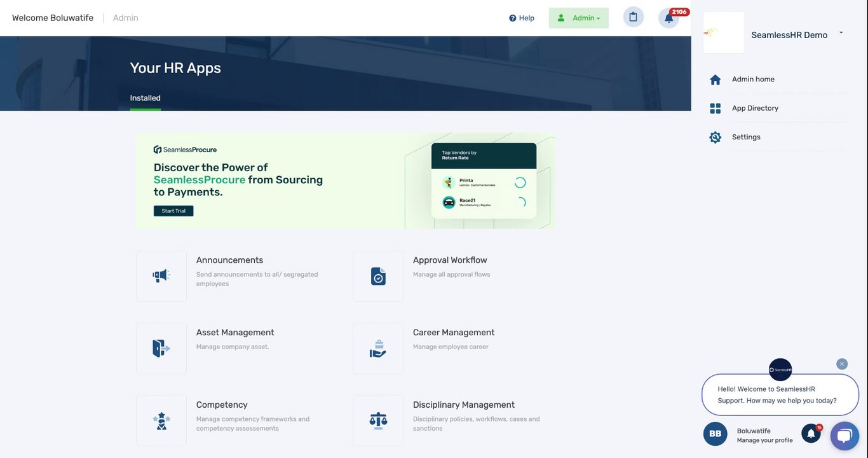Open the Asset Management icon tile
Image resolution: width=868 pixels, height=458 pixels.
click(161, 348)
